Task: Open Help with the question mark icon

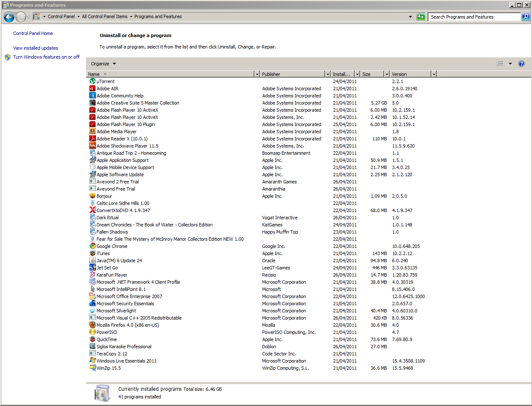Action: point(521,64)
